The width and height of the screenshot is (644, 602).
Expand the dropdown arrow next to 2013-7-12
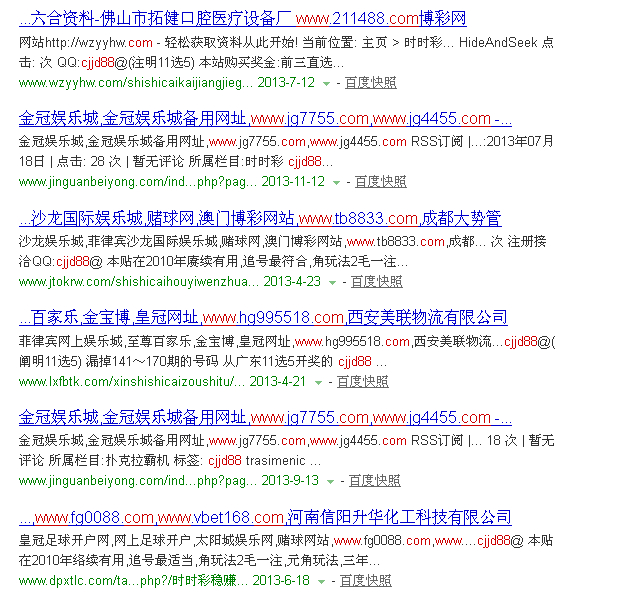tap(327, 84)
